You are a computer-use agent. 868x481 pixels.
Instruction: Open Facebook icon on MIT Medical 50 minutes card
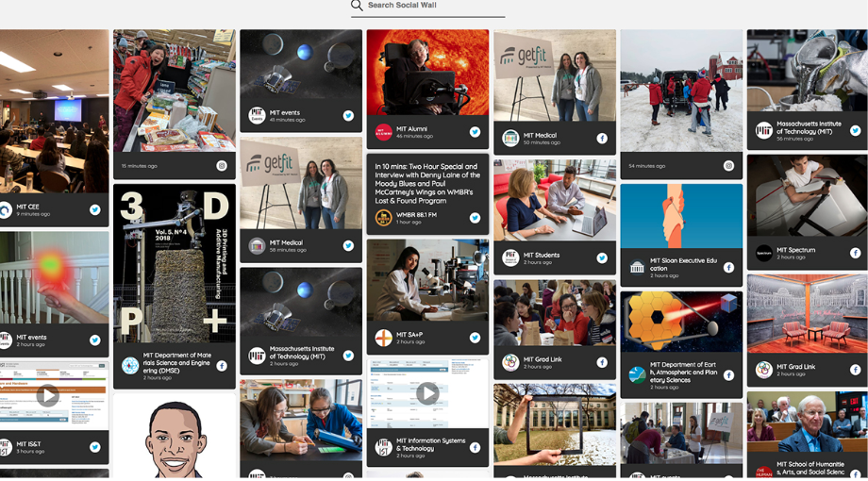coord(602,139)
